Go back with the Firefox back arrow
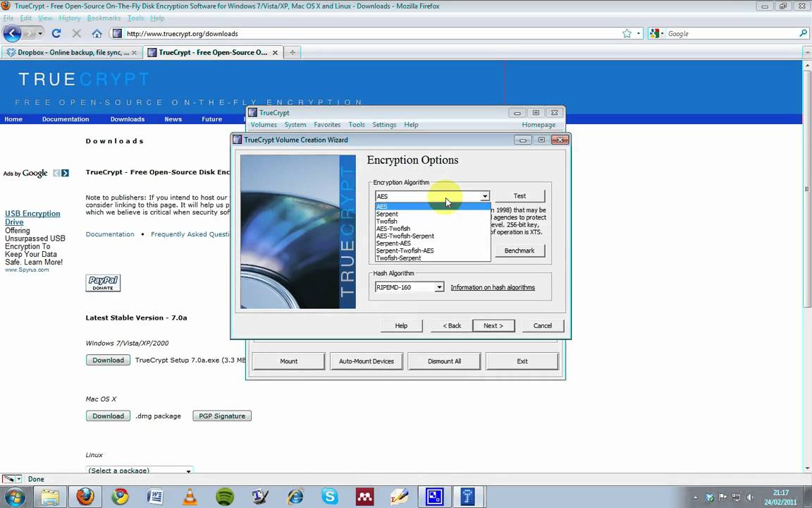 (12, 33)
